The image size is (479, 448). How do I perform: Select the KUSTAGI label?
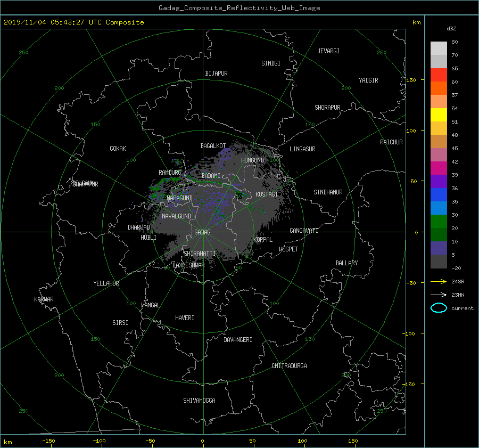pos(267,194)
